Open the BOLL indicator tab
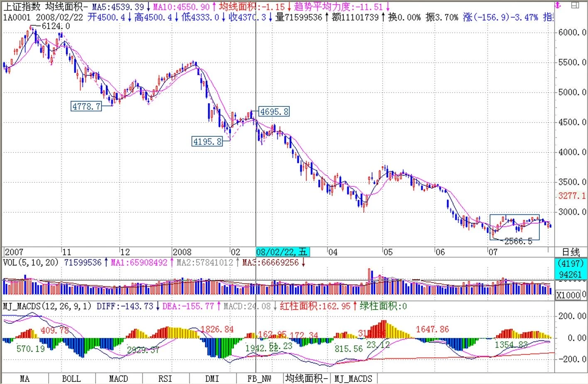Screen dimensions: 588x384 (71, 379)
